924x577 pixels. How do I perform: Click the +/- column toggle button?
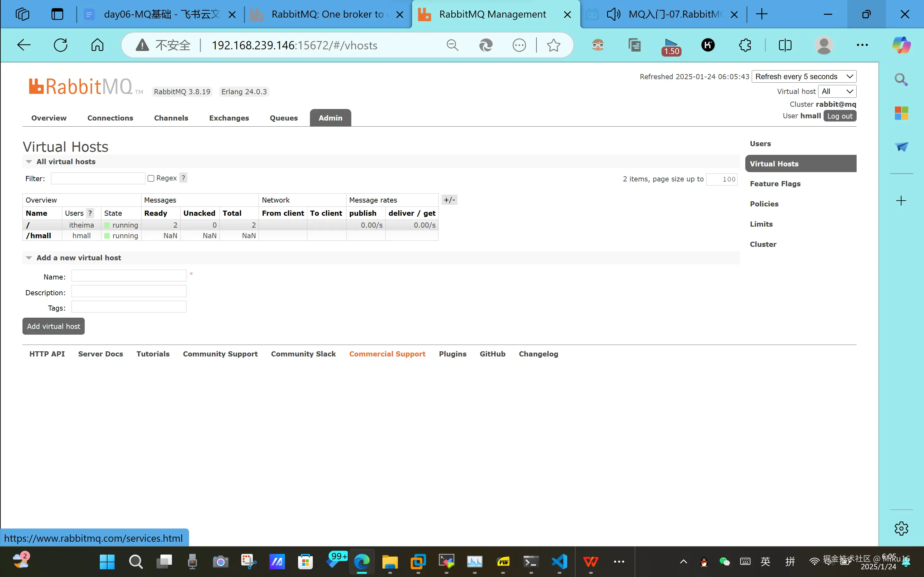[x=449, y=200]
